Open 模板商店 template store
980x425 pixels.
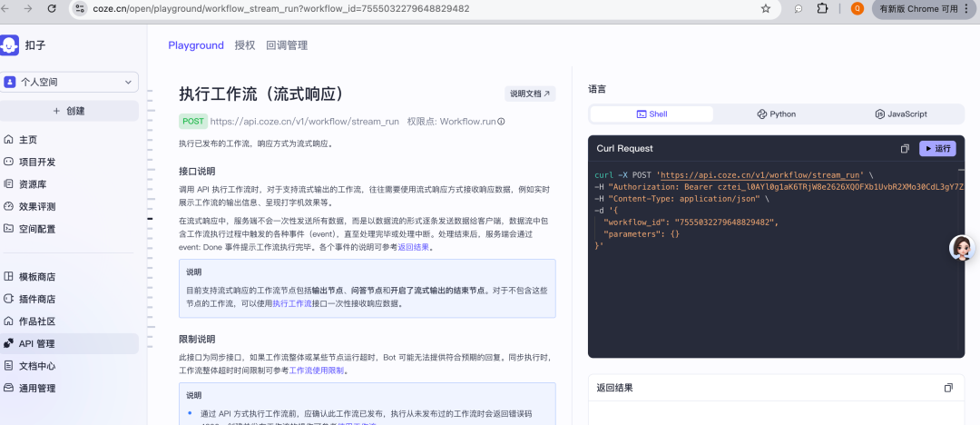click(x=36, y=276)
